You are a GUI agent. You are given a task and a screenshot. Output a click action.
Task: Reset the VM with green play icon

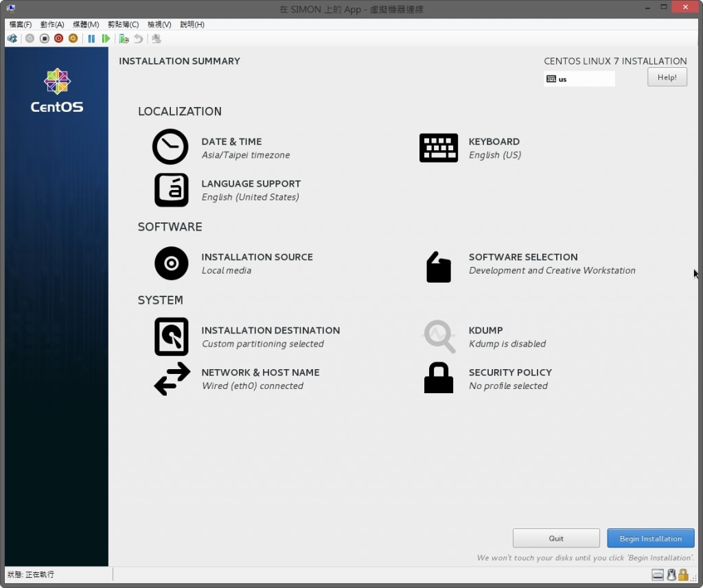(106, 38)
